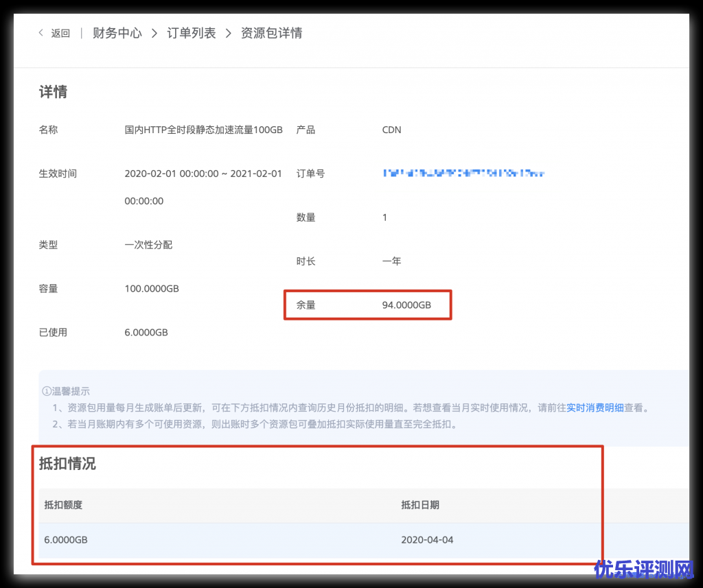Open the 实时消费明细 link
The width and height of the screenshot is (703, 588).
pos(595,408)
